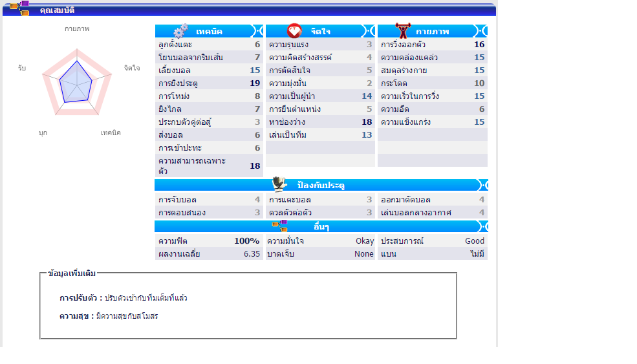Viewport: 637px width, 364px height.
Task: Click the ผลงานเฉลี่ย 6.35 value
Action: pos(252,254)
